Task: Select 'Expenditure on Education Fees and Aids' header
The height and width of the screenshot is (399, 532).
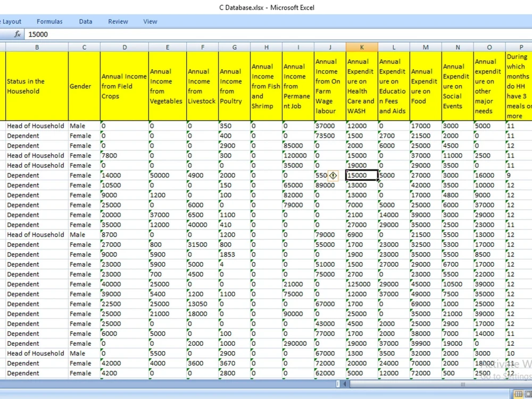Action: coord(394,86)
